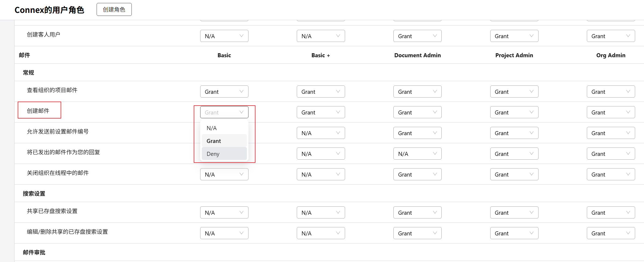Open 编辑/删除共享的已存盘搜索设置 Basic dropdown
The height and width of the screenshot is (262, 644).
pyautogui.click(x=224, y=233)
